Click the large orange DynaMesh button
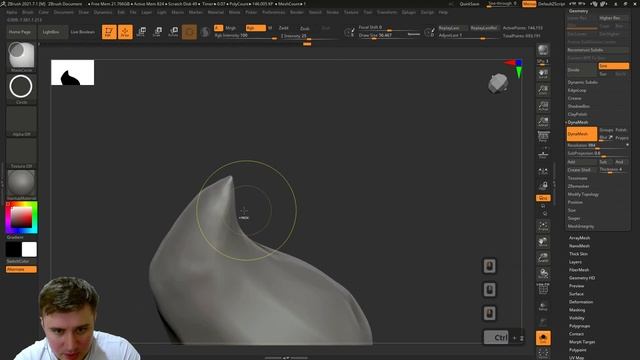 click(x=582, y=134)
